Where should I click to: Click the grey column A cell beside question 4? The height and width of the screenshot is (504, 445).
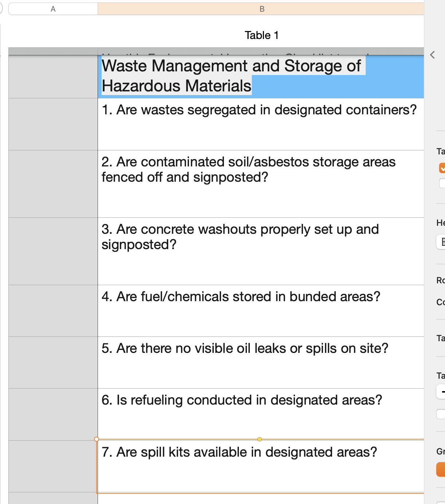pos(53,311)
